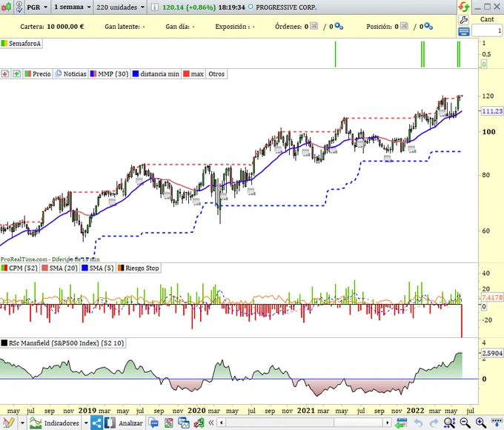Click the green up-arrow price panel icon
504x430 pixels.
[x=17, y=74]
